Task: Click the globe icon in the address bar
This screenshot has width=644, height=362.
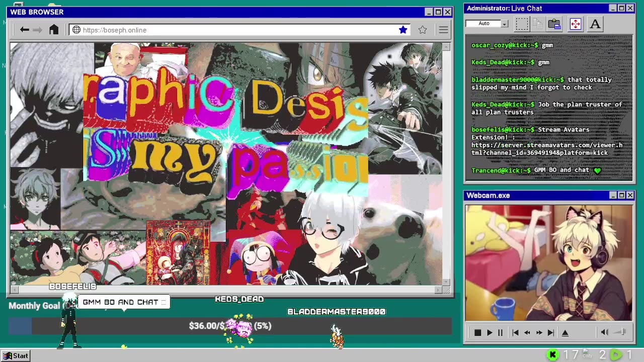Action: click(76, 30)
